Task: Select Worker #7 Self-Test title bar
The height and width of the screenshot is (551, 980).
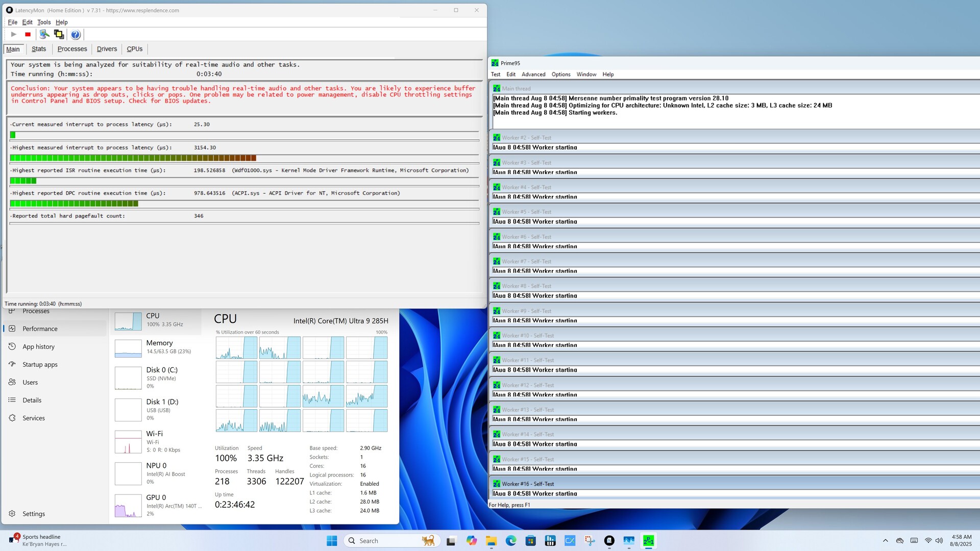Action: [736, 262]
